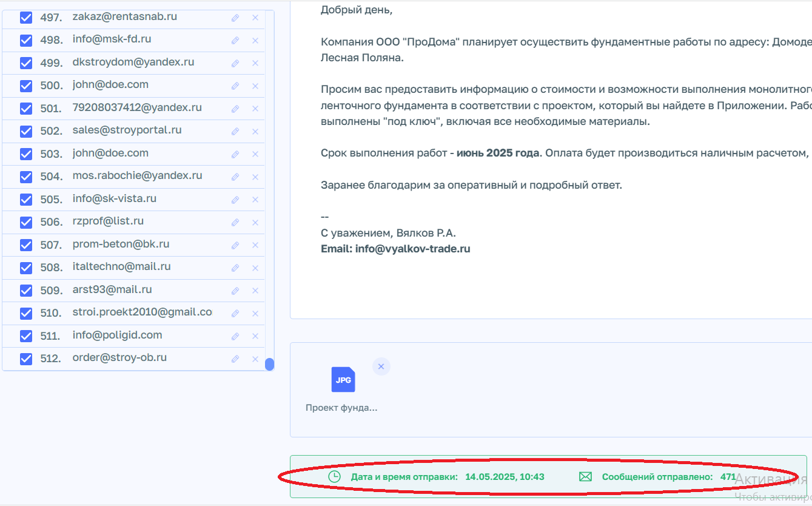This screenshot has height=506, width=812.
Task: Click the edit pencil for stroi.proekt2010@gmail.co
Action: coord(235,312)
